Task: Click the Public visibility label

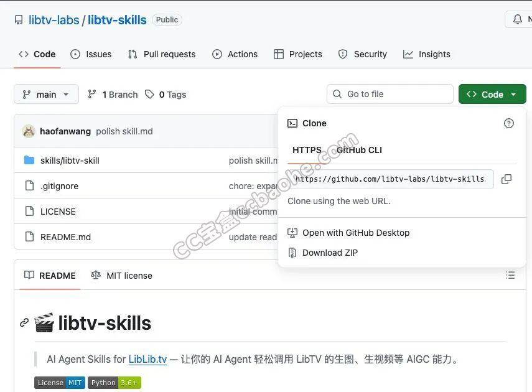Action: [x=167, y=20]
